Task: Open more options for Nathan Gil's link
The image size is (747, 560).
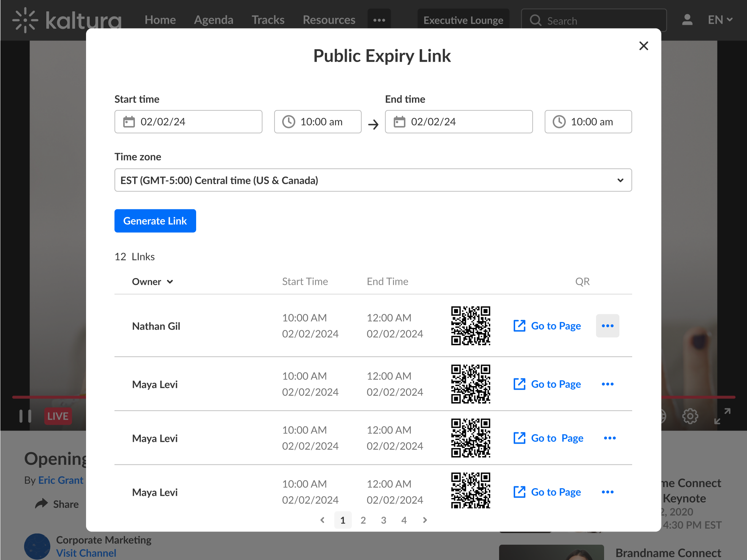Action: (607, 326)
